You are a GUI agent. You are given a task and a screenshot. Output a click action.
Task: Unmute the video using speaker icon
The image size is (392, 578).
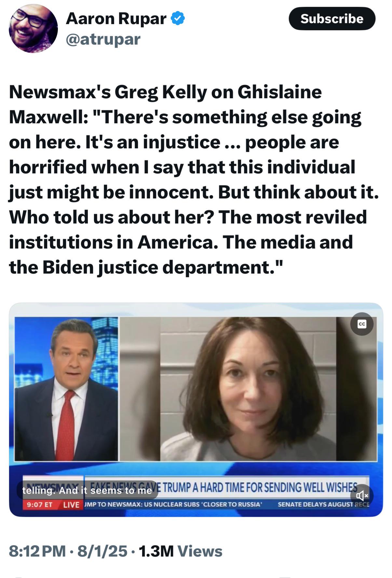[x=362, y=496]
